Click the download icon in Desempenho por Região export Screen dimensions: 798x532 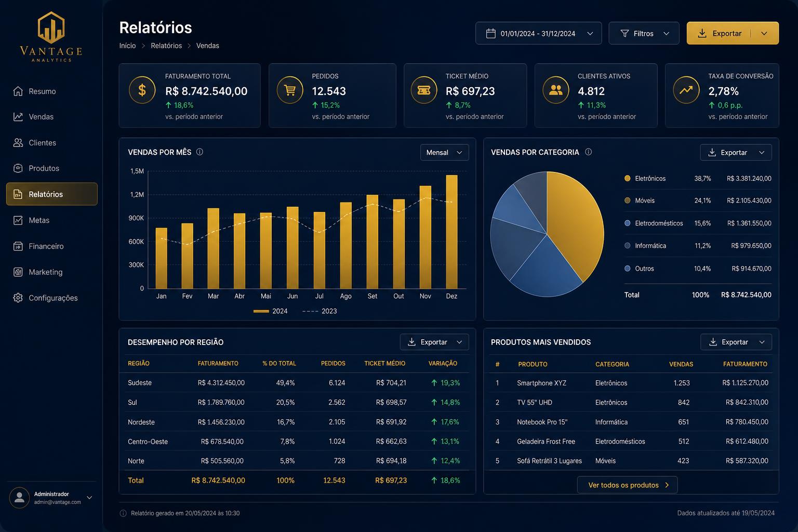pyautogui.click(x=411, y=342)
